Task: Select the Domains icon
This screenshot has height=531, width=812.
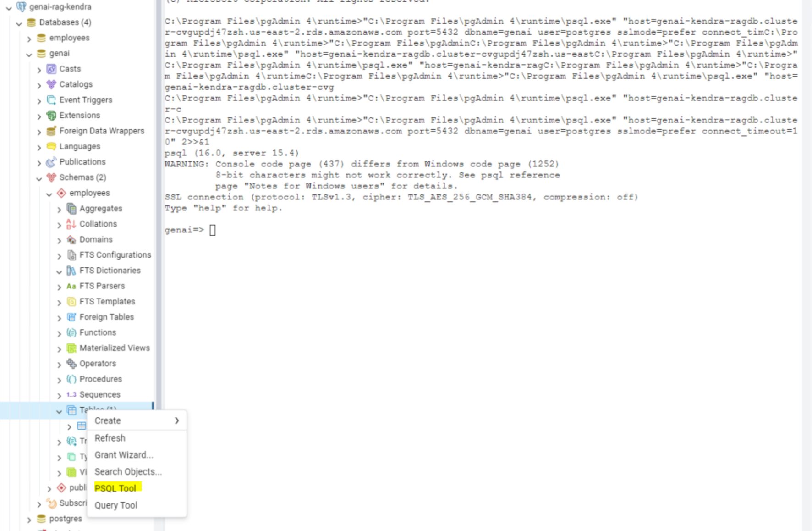Action: click(x=71, y=239)
